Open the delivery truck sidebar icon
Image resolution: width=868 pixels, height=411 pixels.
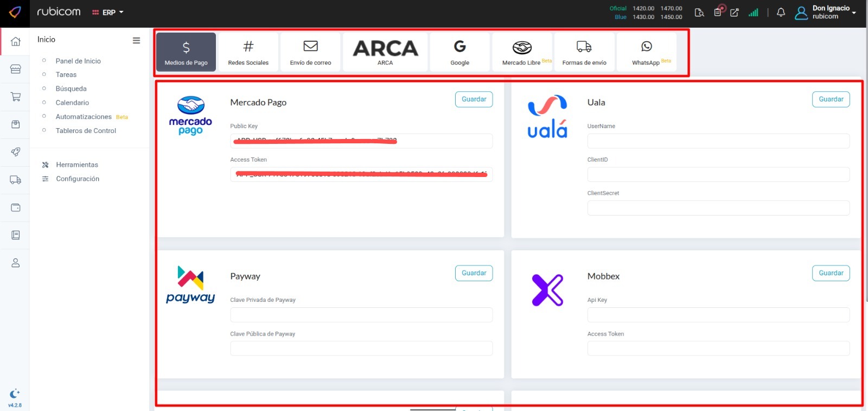point(16,180)
